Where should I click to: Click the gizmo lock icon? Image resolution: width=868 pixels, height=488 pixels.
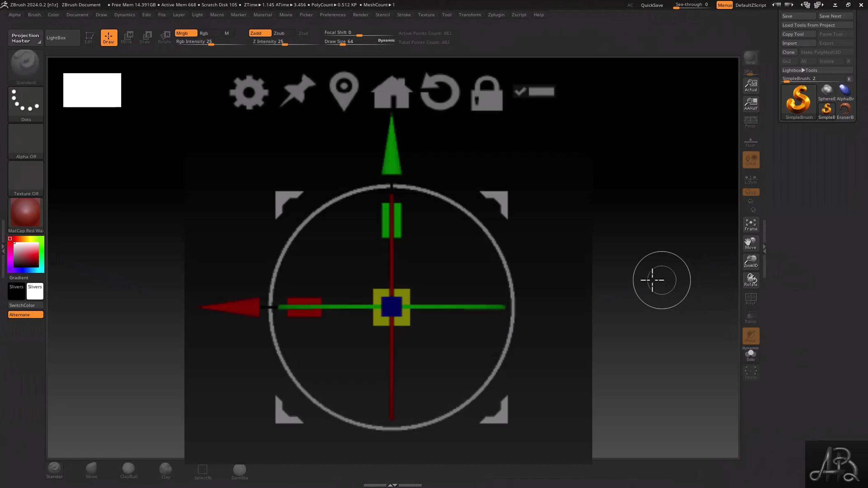point(487,94)
